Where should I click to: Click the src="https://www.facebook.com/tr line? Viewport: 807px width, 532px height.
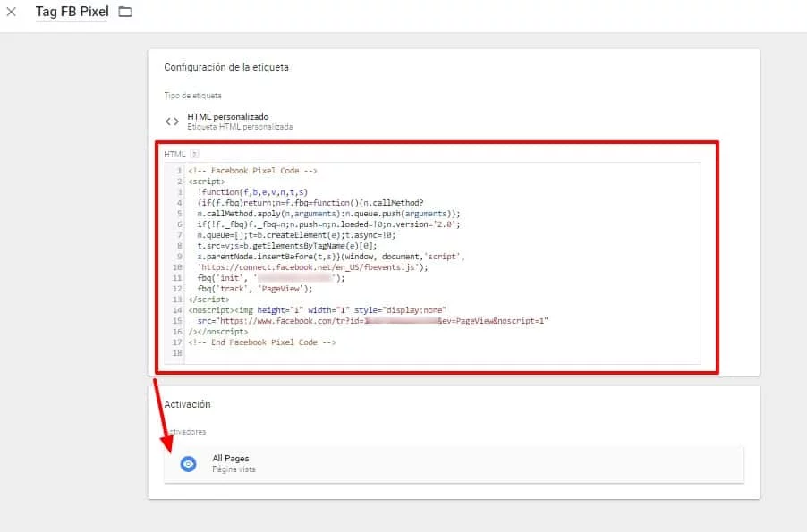[372, 320]
